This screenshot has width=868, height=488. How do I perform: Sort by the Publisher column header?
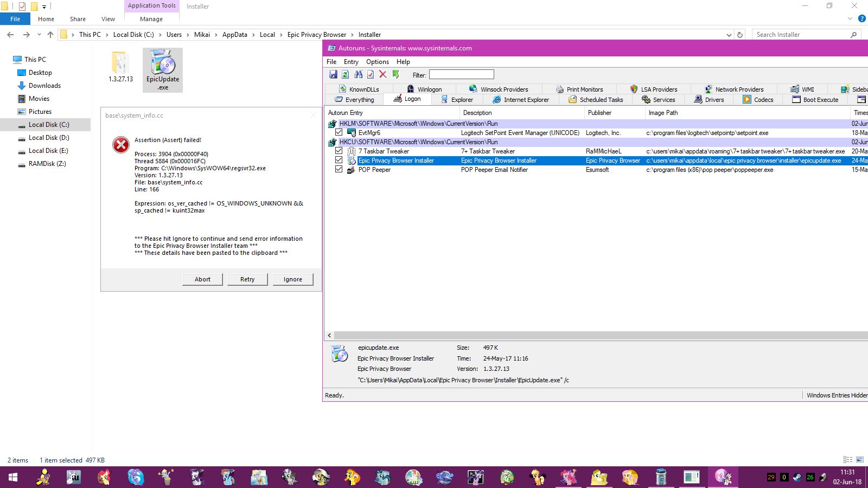[x=615, y=113]
